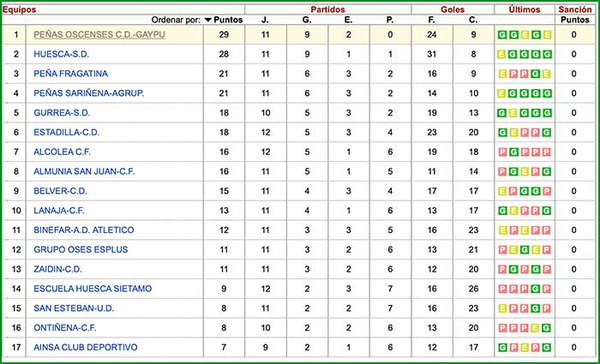This screenshot has width=600, height=364.
Task: Sort by the F. goals-for column header
Action: tap(432, 19)
